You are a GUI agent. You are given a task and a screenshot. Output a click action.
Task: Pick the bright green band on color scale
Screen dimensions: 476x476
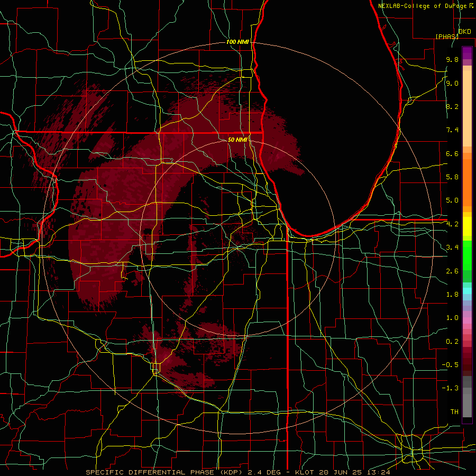(467, 255)
